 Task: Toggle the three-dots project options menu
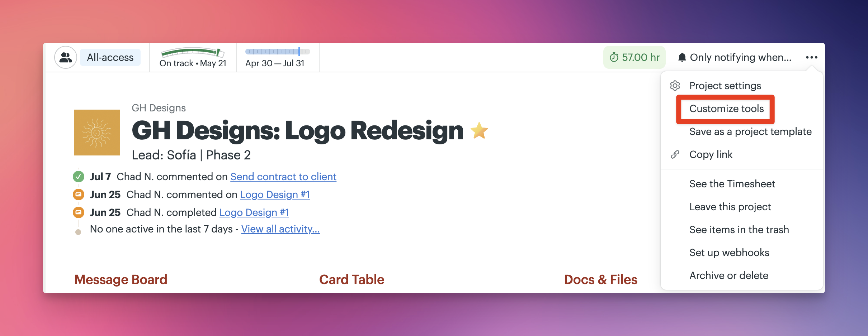click(x=811, y=57)
